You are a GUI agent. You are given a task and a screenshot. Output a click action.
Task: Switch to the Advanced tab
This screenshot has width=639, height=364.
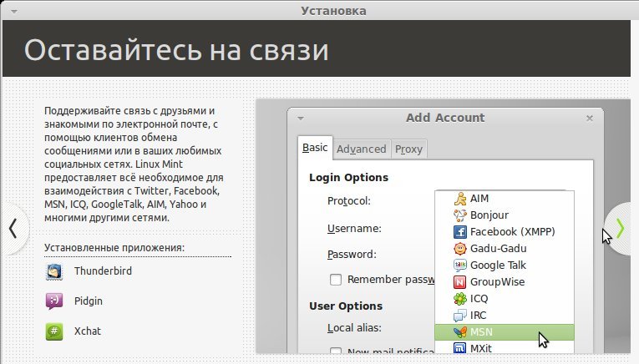tap(362, 149)
